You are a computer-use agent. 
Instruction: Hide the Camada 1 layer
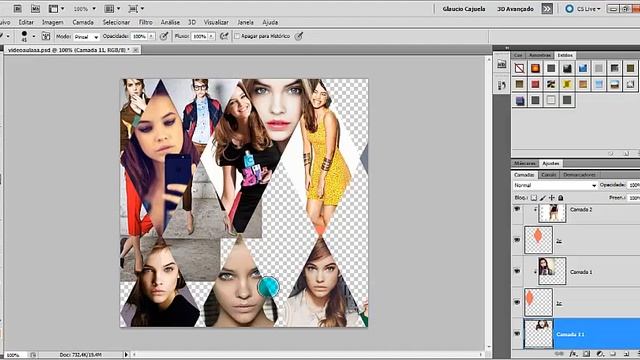tap(517, 271)
